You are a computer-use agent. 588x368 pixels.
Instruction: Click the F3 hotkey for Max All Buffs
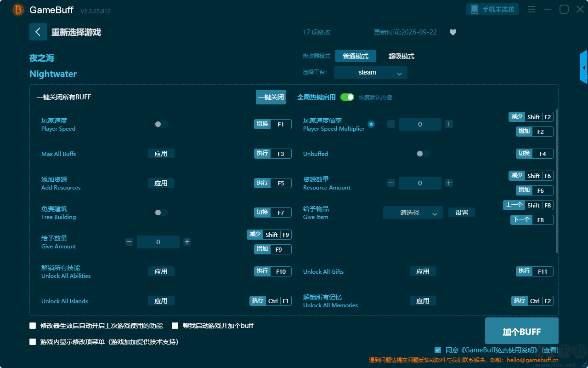(x=273, y=154)
